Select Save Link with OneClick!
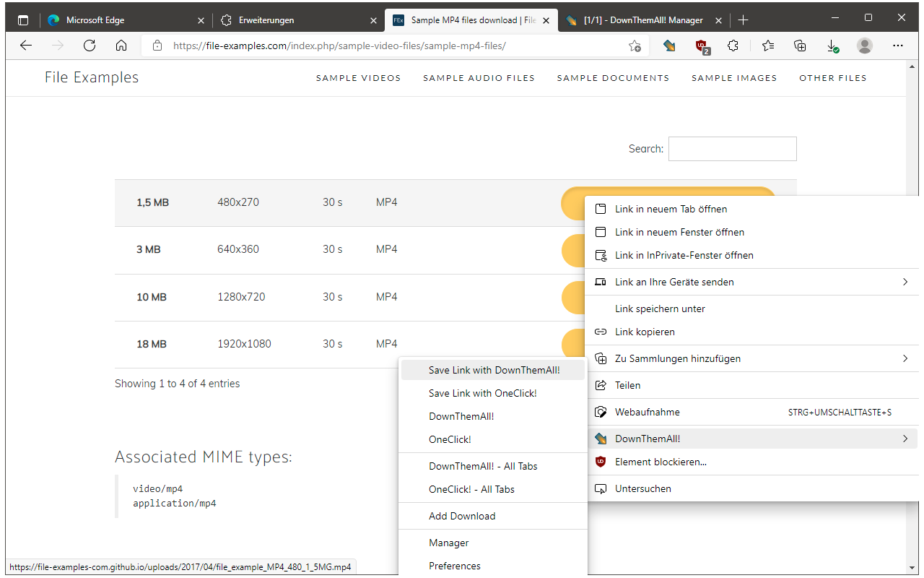Screen dimensions: 924x578 [493, 393]
